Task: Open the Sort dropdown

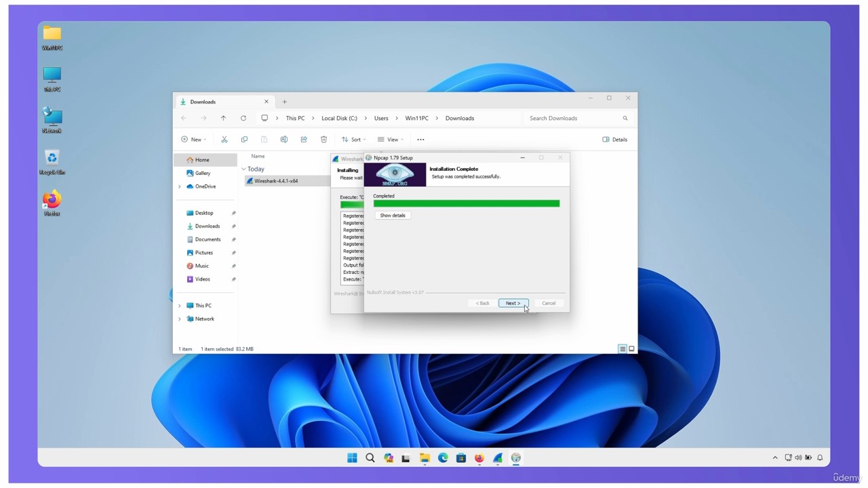Action: point(353,140)
